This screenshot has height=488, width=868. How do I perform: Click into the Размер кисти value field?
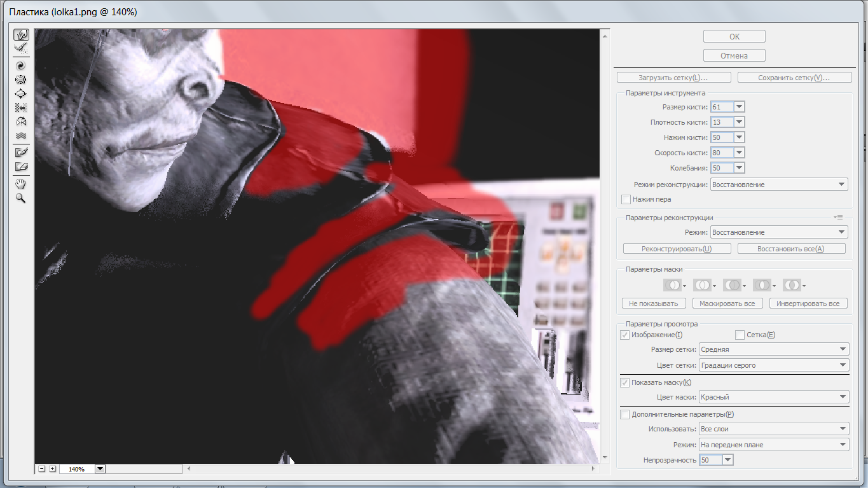click(722, 107)
